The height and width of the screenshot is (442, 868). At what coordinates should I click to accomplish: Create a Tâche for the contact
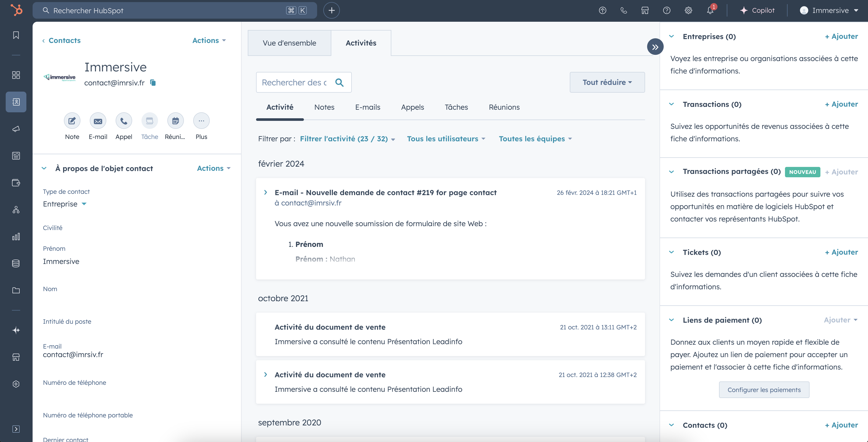[149, 121]
